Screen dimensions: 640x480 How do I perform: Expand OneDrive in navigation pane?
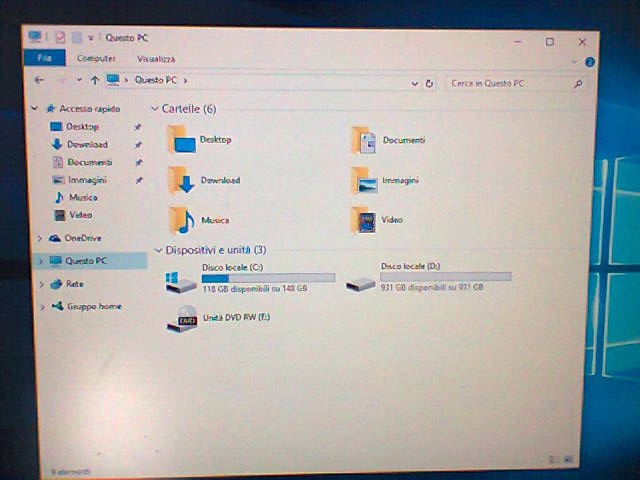coord(40,238)
